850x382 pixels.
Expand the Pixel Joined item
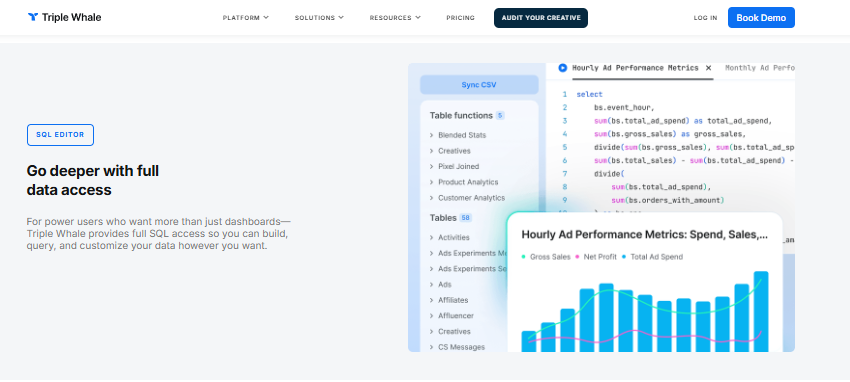[454, 166]
